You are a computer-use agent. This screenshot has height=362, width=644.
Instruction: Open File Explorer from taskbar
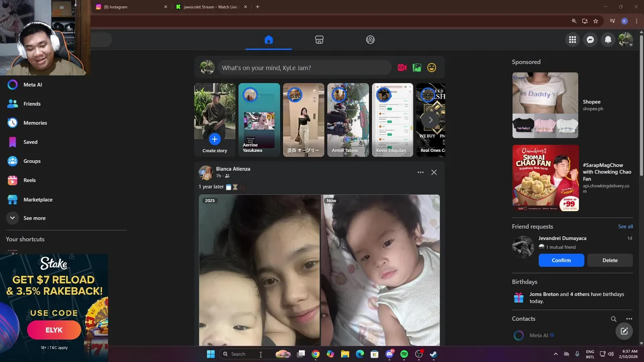(345, 354)
